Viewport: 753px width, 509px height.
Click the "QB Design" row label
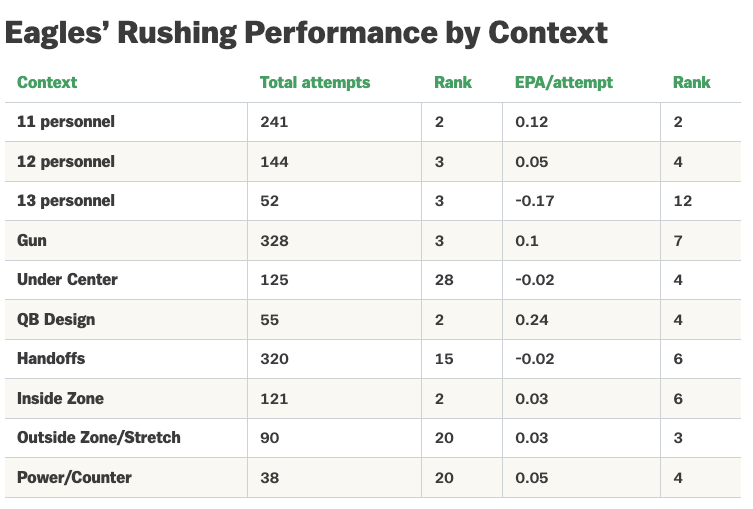click(56, 320)
